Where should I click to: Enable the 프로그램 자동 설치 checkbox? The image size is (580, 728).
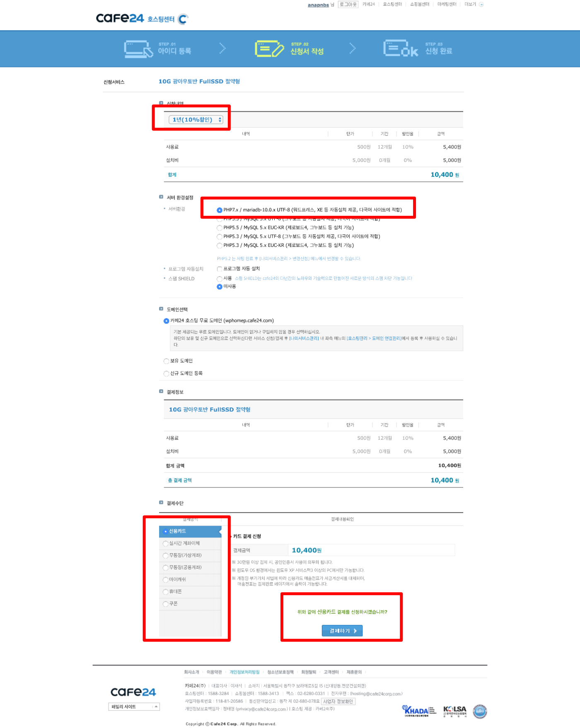(x=220, y=269)
